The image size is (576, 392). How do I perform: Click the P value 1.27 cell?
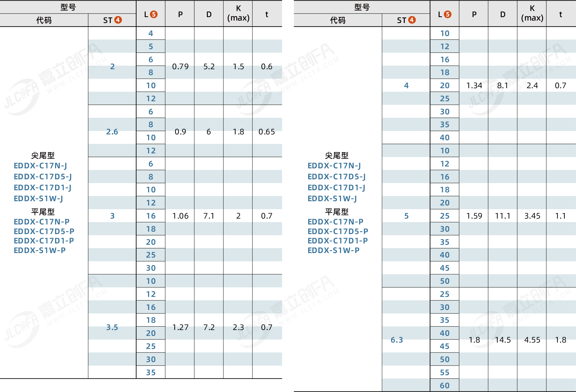[x=180, y=327]
